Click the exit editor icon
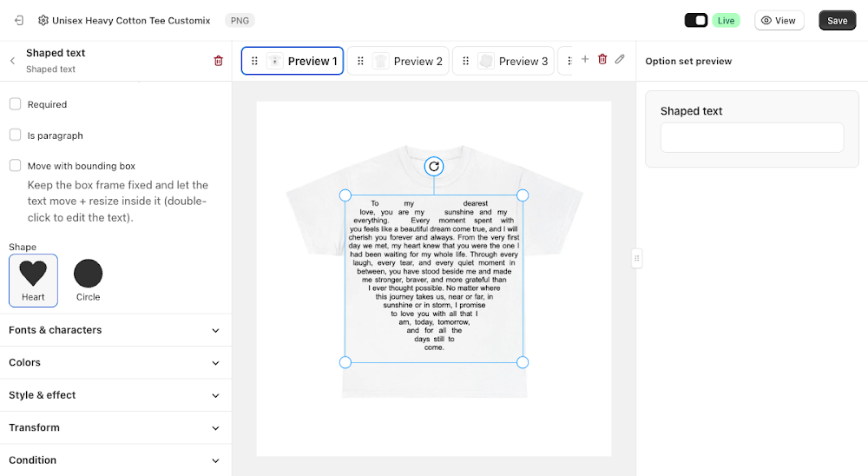 (x=19, y=21)
